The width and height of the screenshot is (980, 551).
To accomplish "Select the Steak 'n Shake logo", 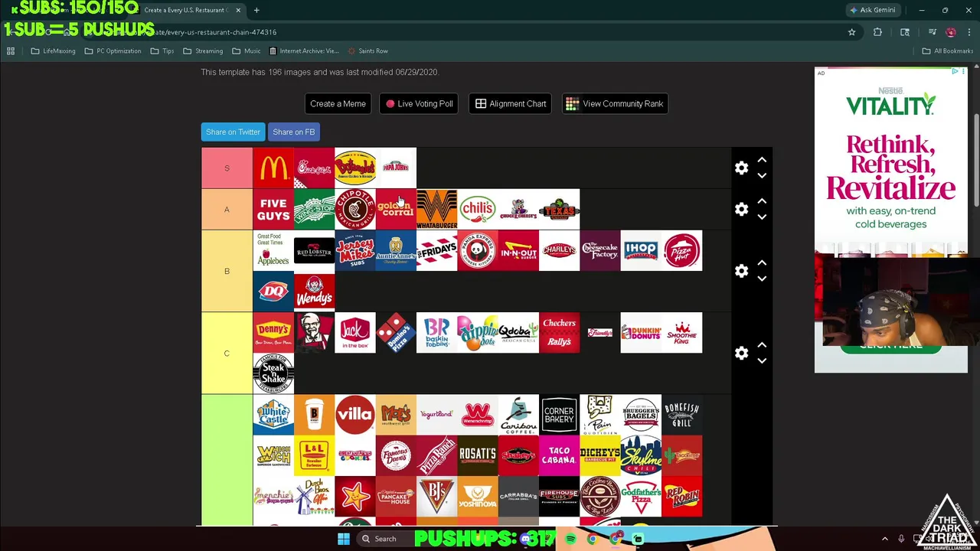I will [x=273, y=373].
